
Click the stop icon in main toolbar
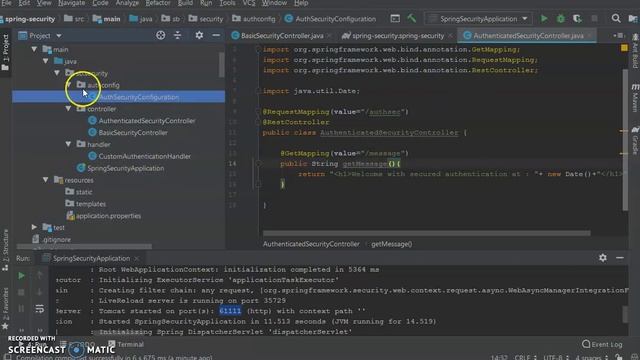(x=594, y=19)
